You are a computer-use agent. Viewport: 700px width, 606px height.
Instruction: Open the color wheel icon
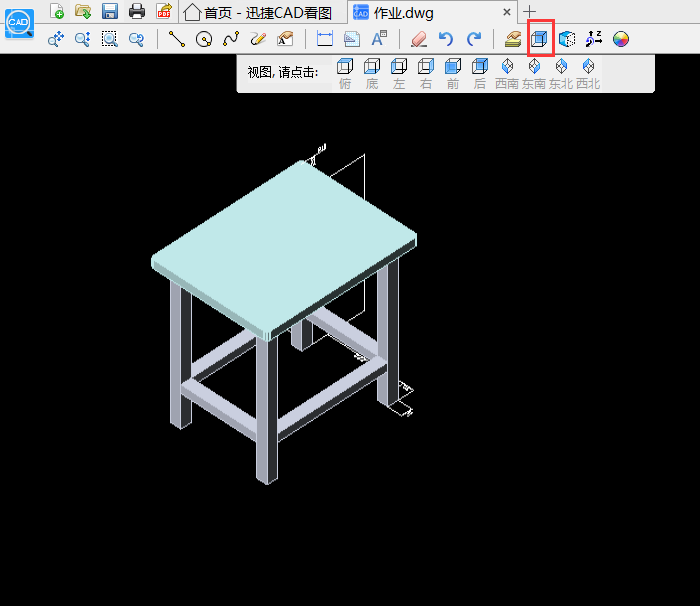point(621,39)
